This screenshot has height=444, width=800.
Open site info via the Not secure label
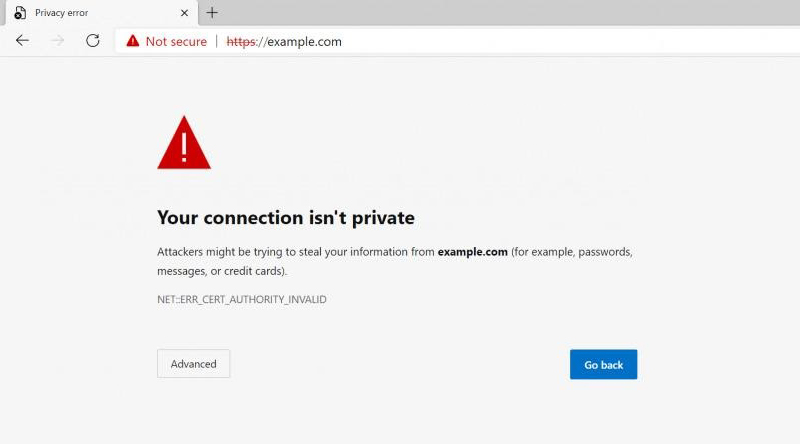176,41
